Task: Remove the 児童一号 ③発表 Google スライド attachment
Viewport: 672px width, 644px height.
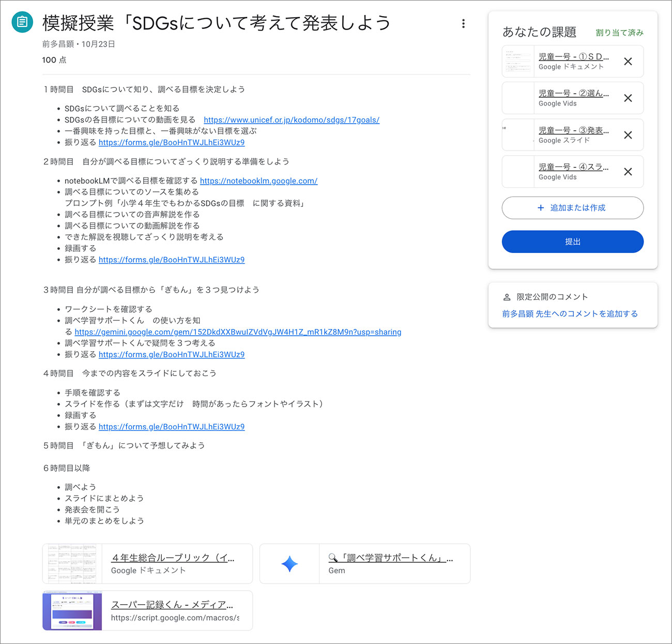Action: [628, 135]
